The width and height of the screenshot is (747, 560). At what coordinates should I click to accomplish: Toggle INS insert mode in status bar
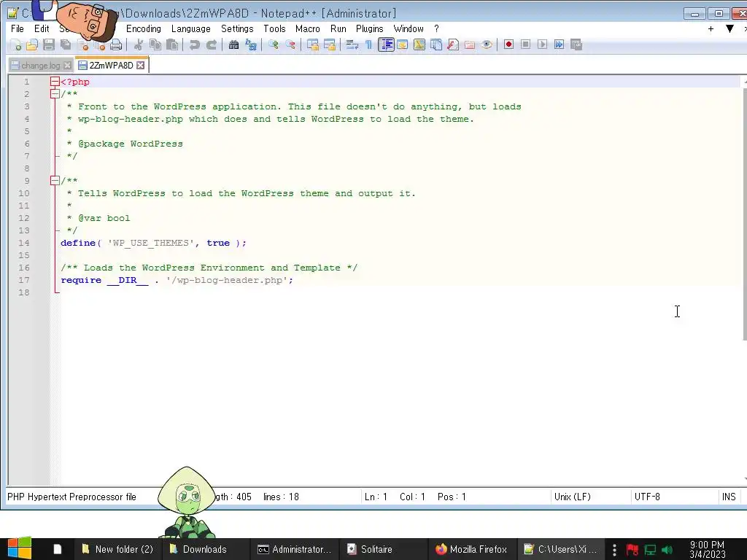click(729, 497)
